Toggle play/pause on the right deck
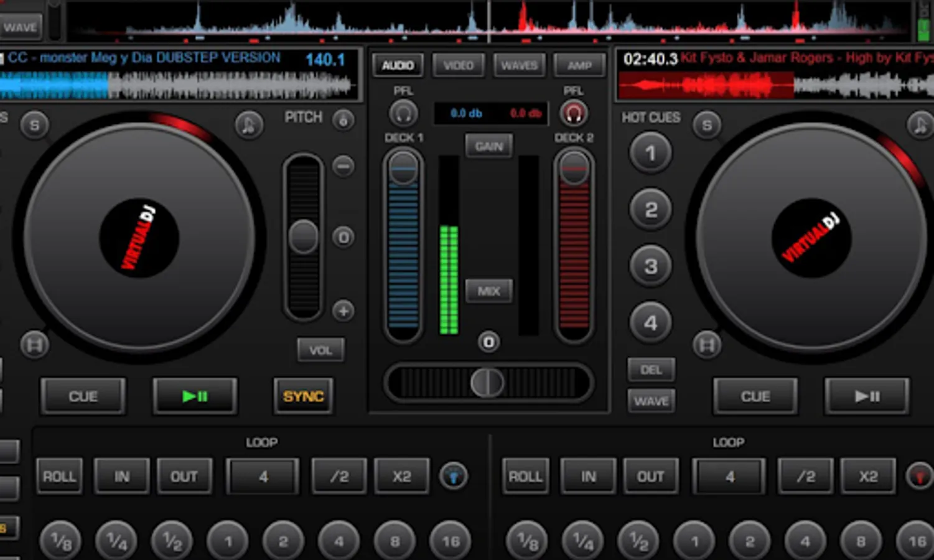934x560 pixels. click(867, 396)
